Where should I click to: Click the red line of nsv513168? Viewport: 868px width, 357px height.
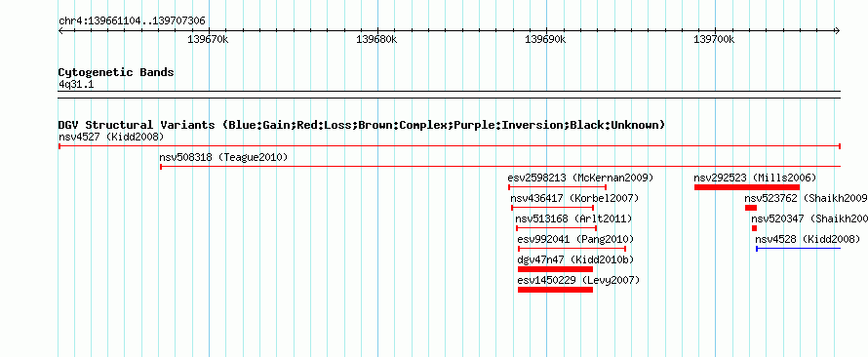556,228
